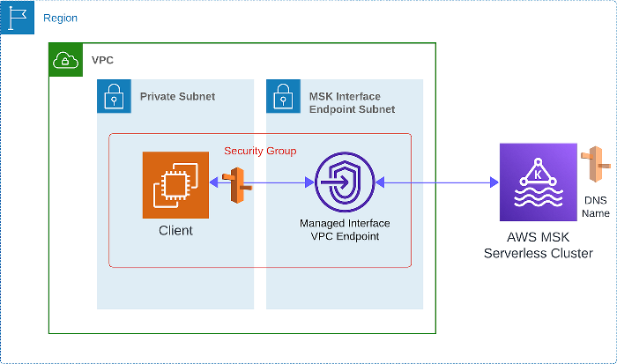Select the 'Managed Interface VPC Endpoint' caption
Screen dimensions: 617x364
[345, 230]
